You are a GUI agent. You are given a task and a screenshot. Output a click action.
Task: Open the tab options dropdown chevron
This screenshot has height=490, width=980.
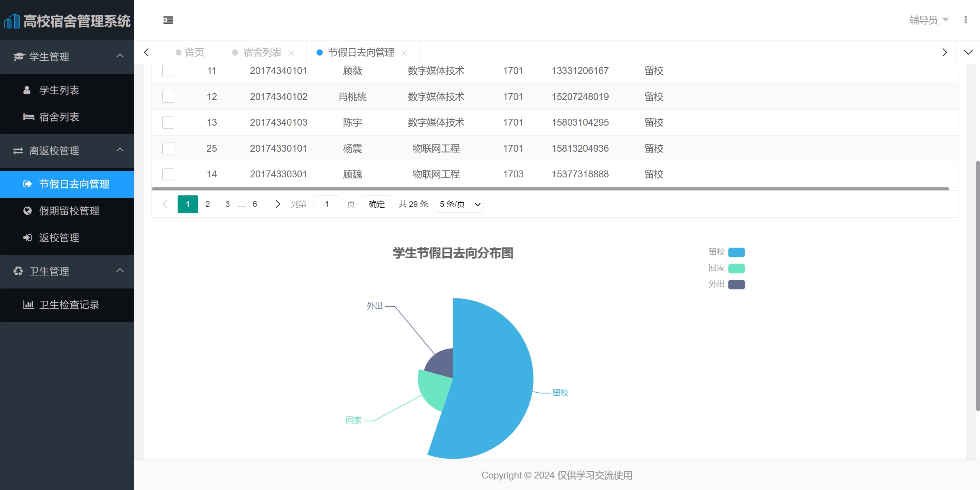(x=968, y=52)
